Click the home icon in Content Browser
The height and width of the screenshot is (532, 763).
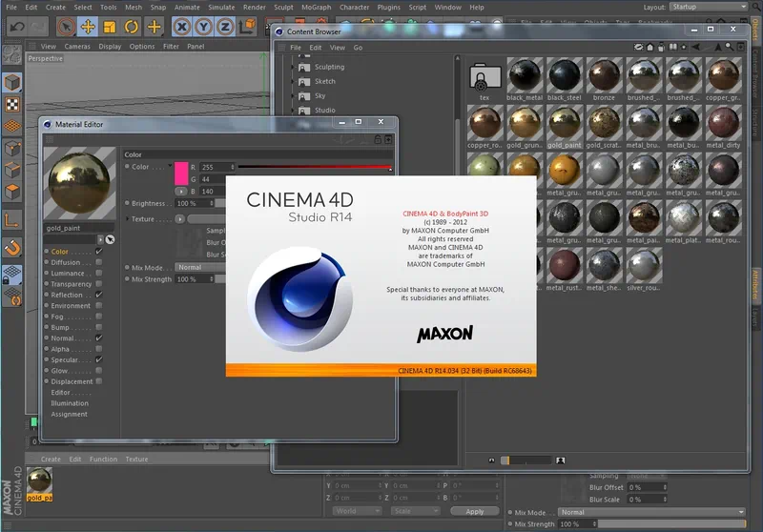(650, 47)
